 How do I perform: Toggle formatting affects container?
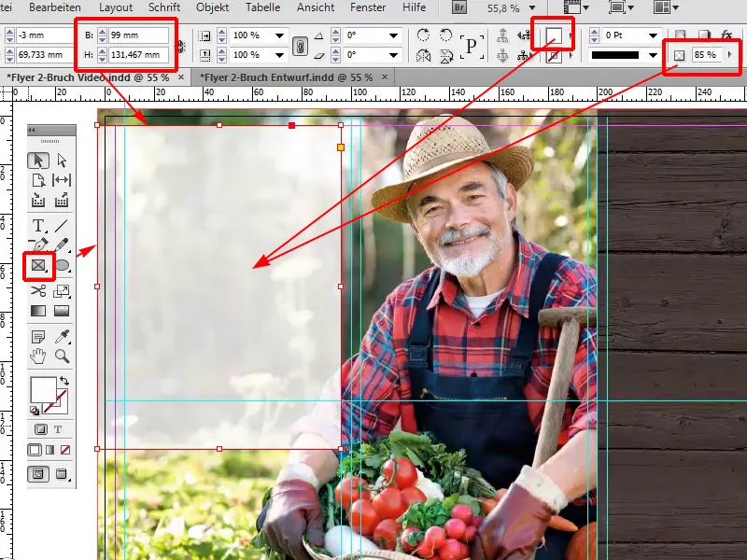point(41,429)
